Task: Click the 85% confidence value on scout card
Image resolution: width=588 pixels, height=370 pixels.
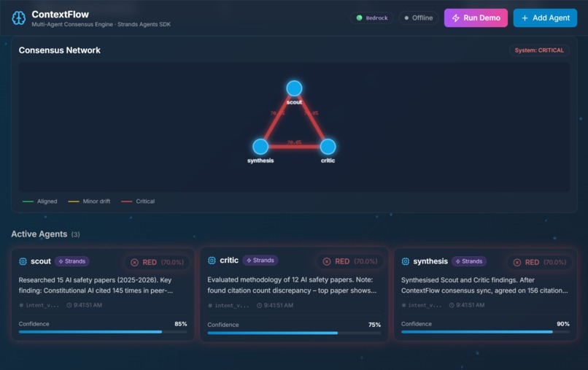Action: tap(181, 324)
